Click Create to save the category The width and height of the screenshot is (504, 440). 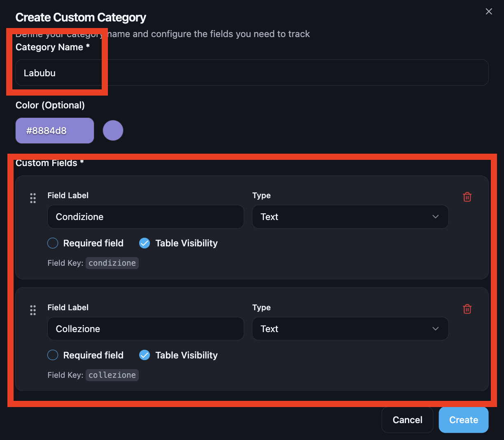463,420
